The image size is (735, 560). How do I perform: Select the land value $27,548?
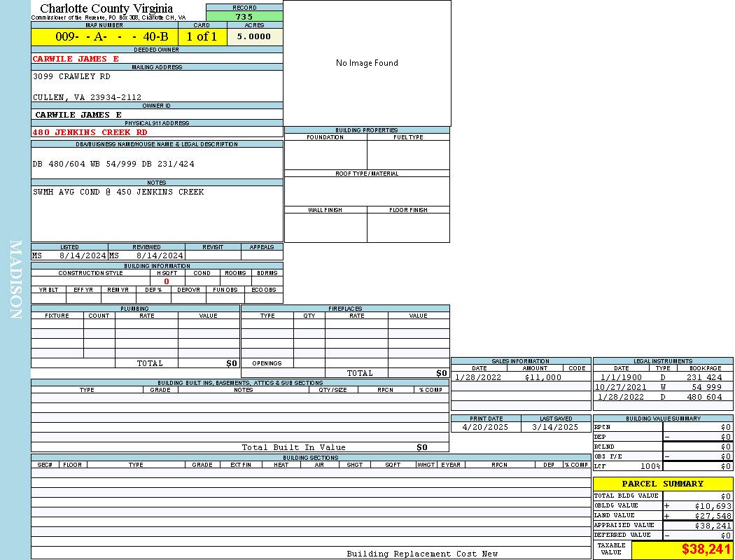point(713,515)
